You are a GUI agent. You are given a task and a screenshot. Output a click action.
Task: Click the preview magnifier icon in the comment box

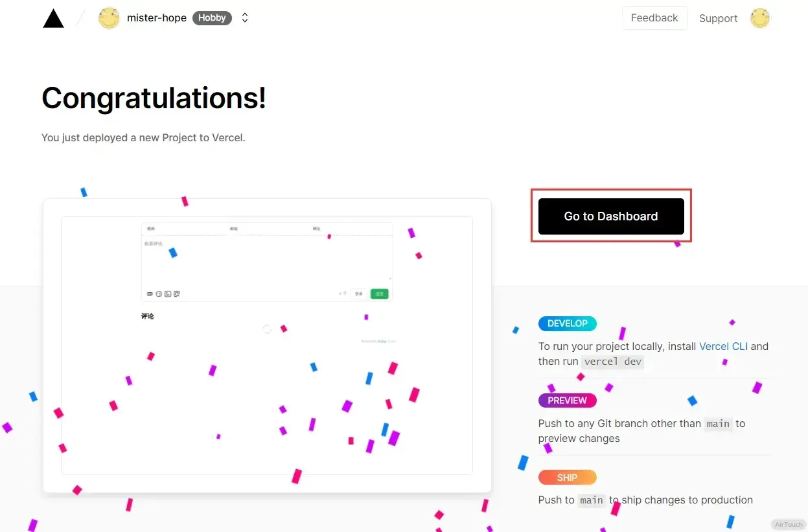click(x=176, y=294)
